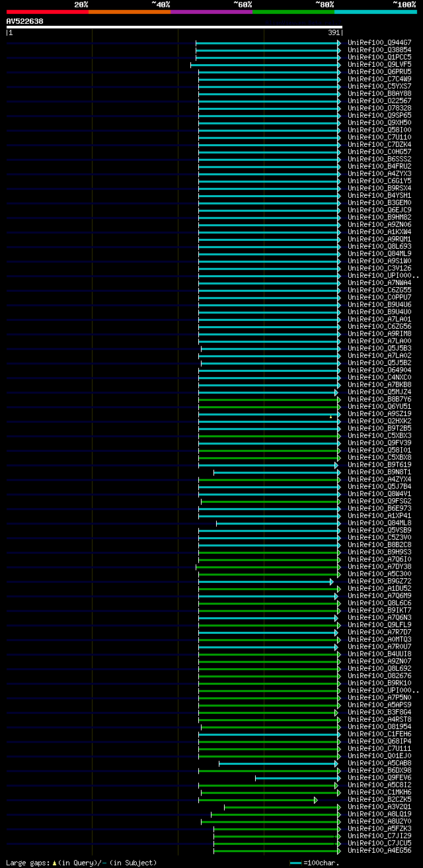The width and height of the screenshot is (423, 868).
Task: Select label UniRef100_Q9XH50
Action: pyautogui.click(x=379, y=122)
